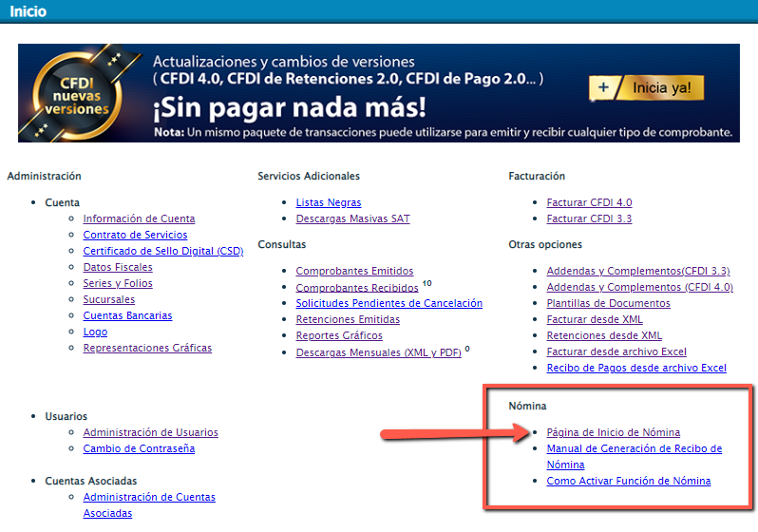Open Addendas y Complementos (CFDI 4.0)

click(x=639, y=287)
